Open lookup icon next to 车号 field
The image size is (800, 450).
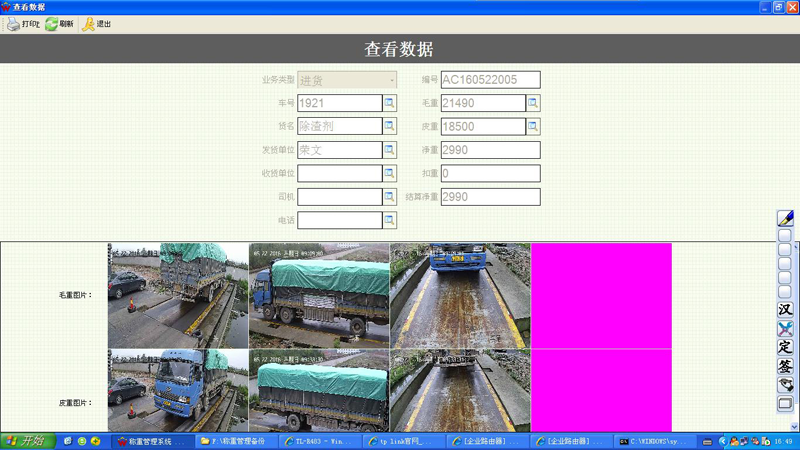click(x=390, y=103)
